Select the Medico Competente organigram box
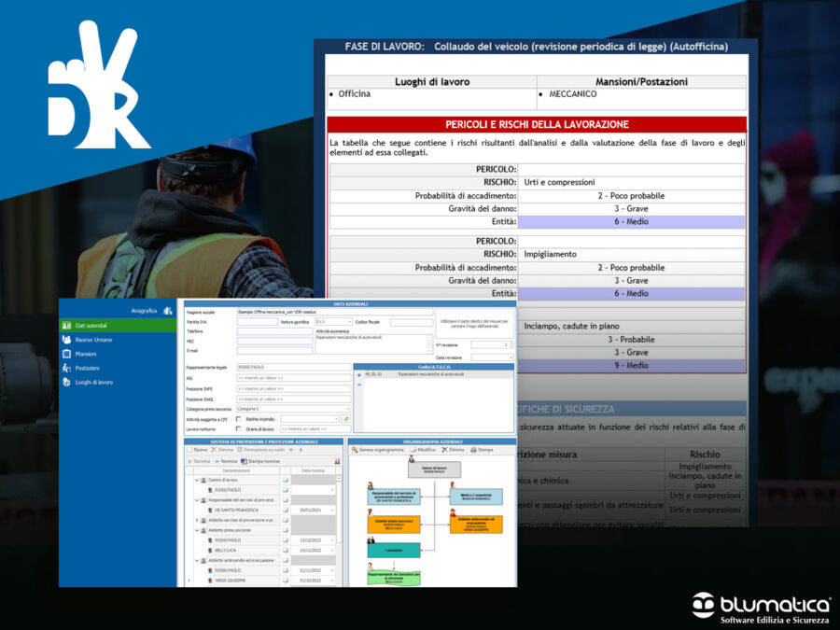Screen dimensions: 840x630 click(x=476, y=497)
